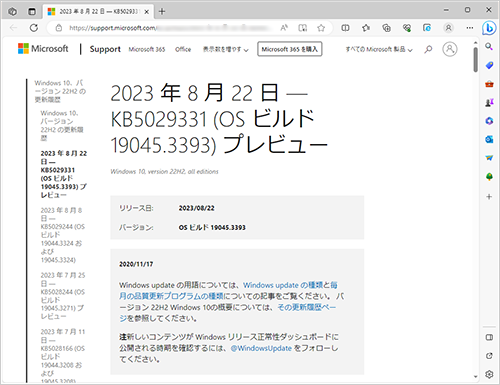Open 2023年7月11日 KB5028166 sidebar entry
The width and height of the screenshot is (500, 385).
[x=63, y=356]
